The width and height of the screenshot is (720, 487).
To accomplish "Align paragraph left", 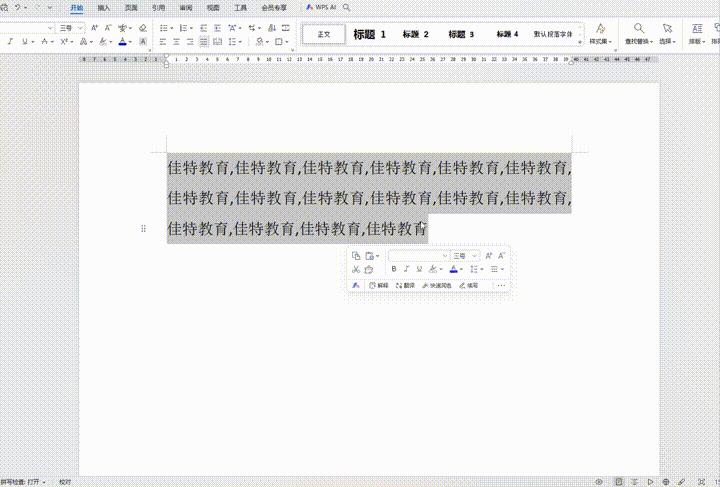I will click(163, 42).
